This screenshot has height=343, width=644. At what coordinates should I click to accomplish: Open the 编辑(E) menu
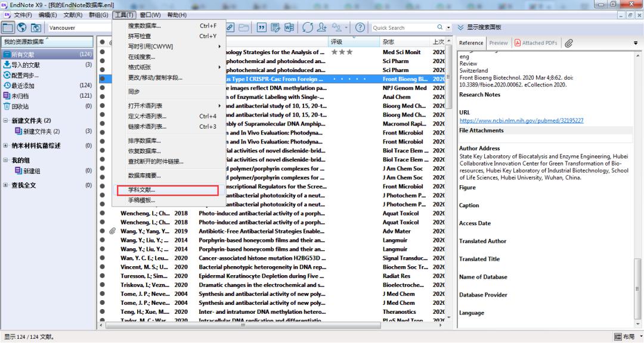click(48, 15)
